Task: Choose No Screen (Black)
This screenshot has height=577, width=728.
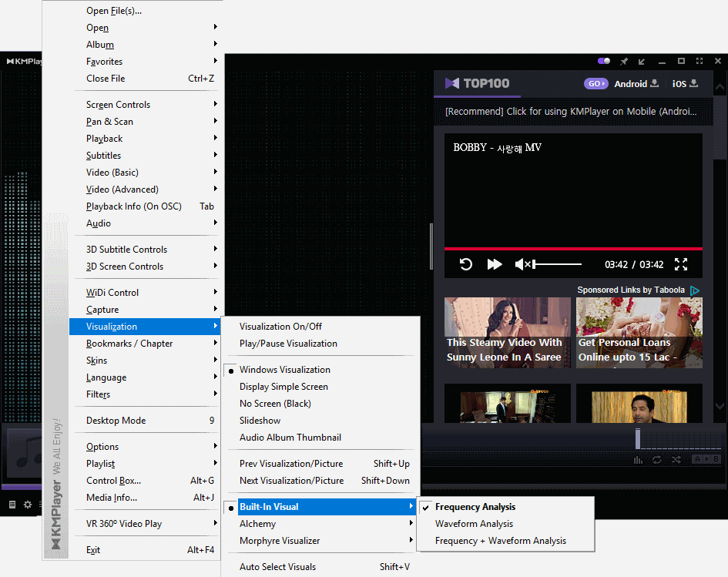Action: 320,404
